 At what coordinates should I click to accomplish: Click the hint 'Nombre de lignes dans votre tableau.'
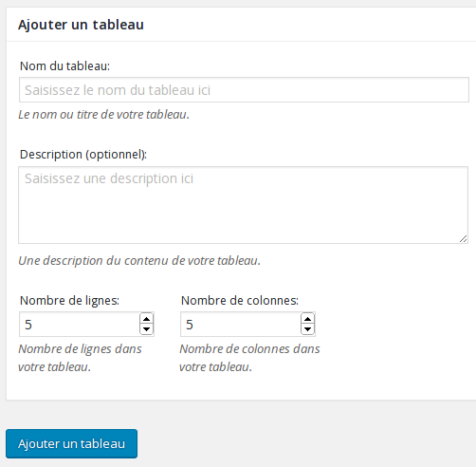tap(80, 358)
